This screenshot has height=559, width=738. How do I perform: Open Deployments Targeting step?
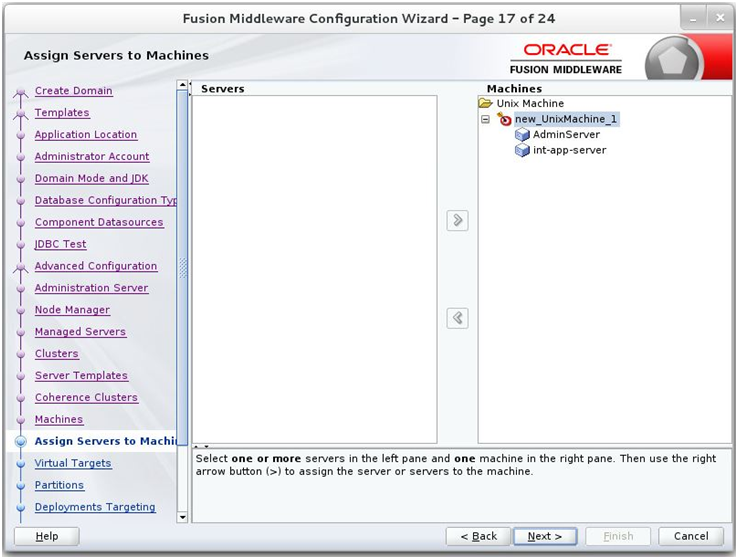coord(95,507)
